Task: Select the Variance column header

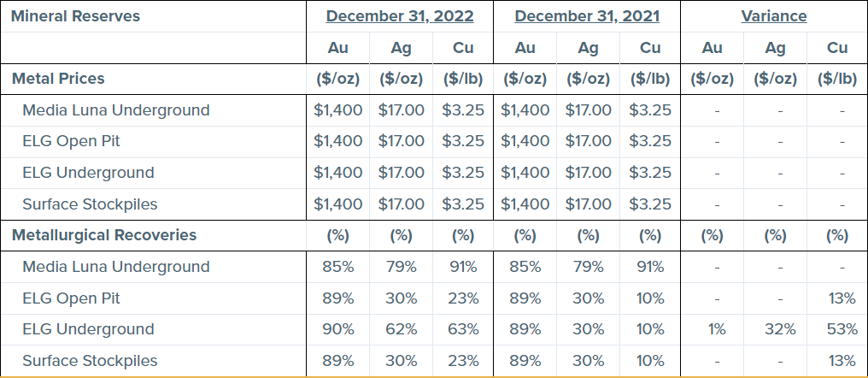Action: 774,16
